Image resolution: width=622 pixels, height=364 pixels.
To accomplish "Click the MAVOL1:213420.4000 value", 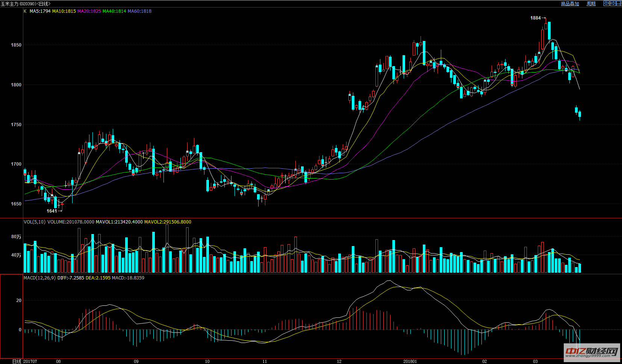I will tap(119, 222).
